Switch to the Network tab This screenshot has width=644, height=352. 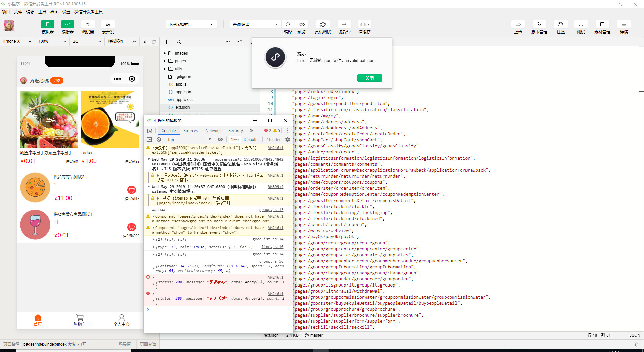(213, 131)
